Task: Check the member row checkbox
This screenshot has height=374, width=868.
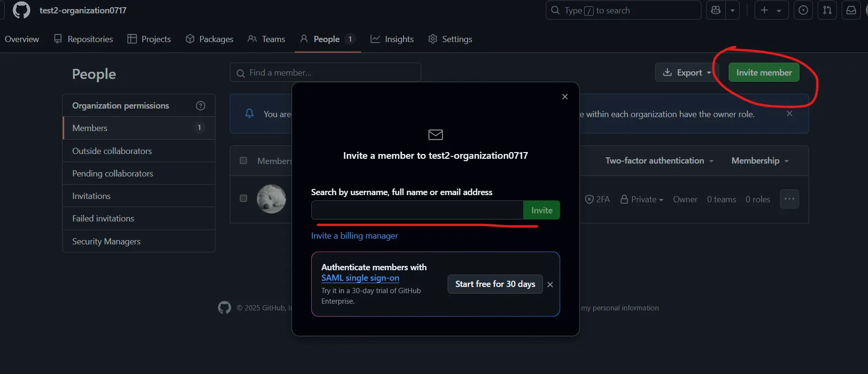Action: pos(244,198)
